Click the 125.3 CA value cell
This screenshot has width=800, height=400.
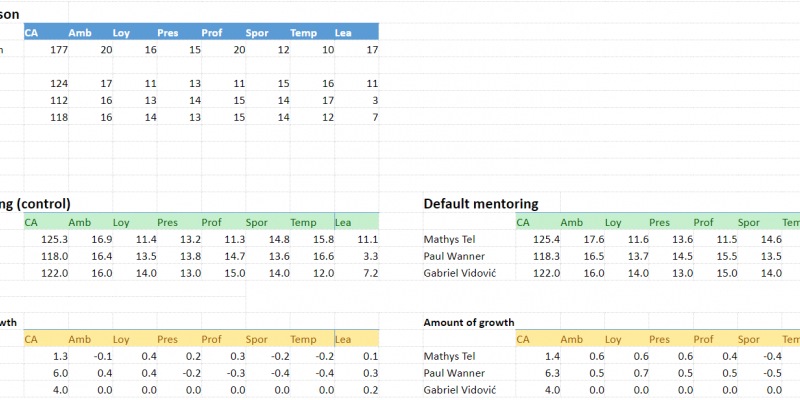[x=51, y=239]
